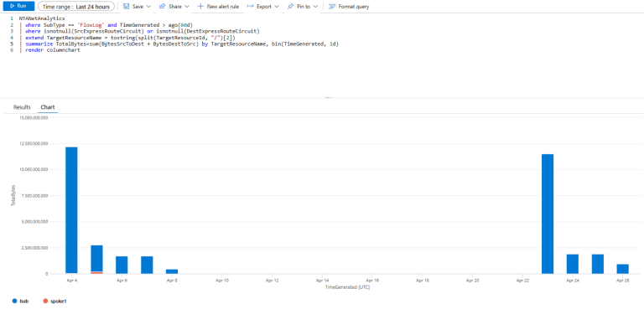Click the line 4 extend statement
The height and width of the screenshot is (309, 644).
130,38
